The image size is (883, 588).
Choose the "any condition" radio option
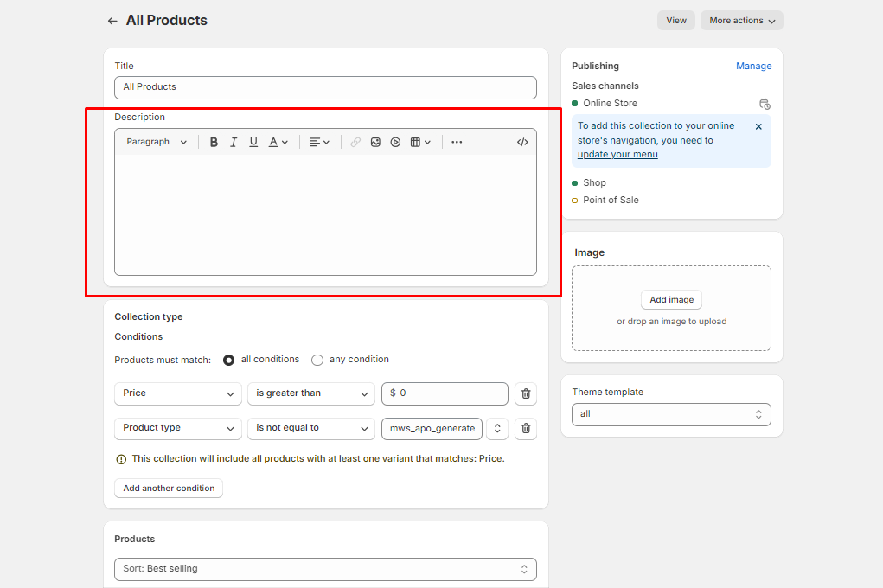[317, 360]
